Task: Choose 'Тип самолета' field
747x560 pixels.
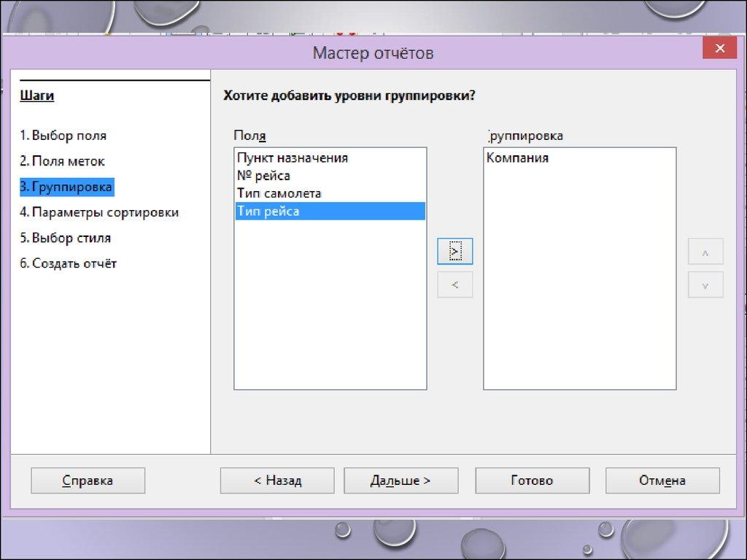Action: coord(279,193)
